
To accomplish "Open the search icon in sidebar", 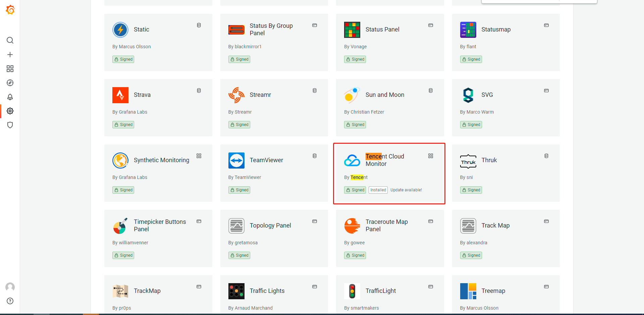I will tap(10, 40).
